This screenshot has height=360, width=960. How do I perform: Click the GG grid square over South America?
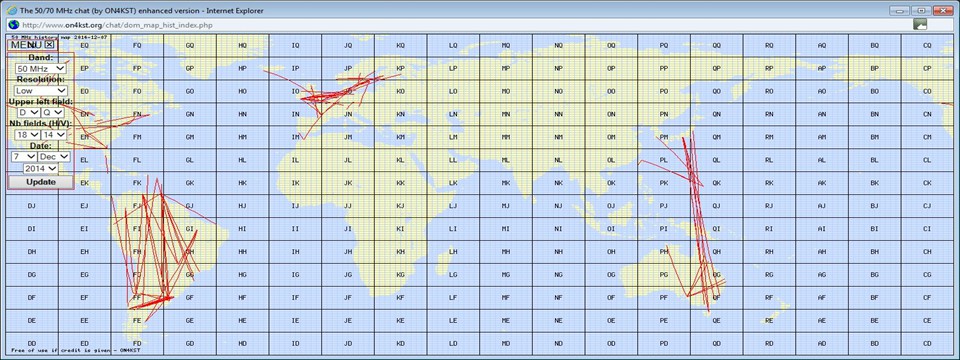tap(190, 274)
